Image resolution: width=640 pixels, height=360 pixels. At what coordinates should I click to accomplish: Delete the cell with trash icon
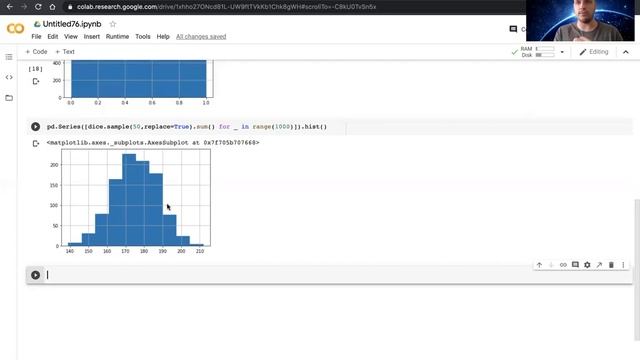pos(611,265)
